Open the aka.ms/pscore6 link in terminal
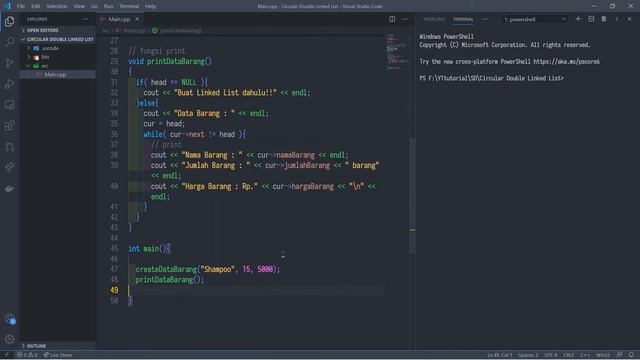 coord(567,62)
